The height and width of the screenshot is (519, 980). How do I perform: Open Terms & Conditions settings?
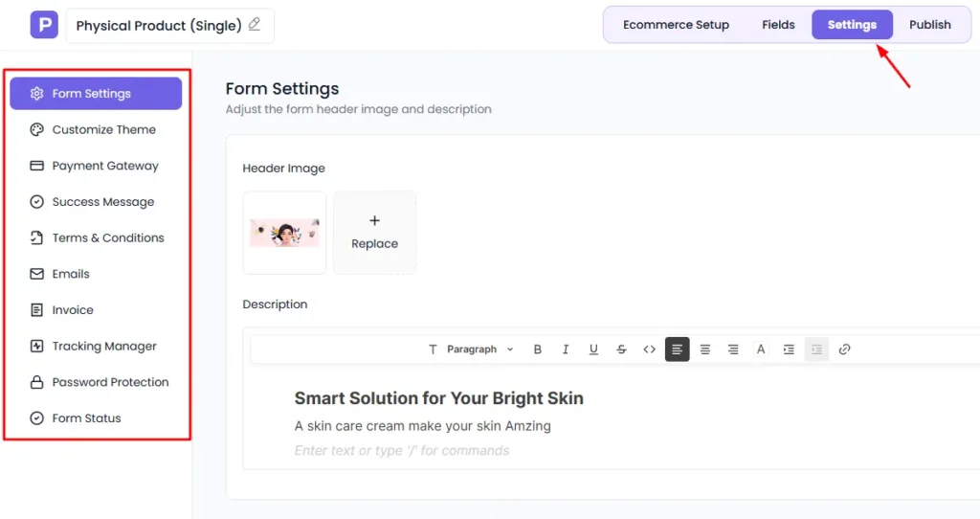(x=96, y=237)
